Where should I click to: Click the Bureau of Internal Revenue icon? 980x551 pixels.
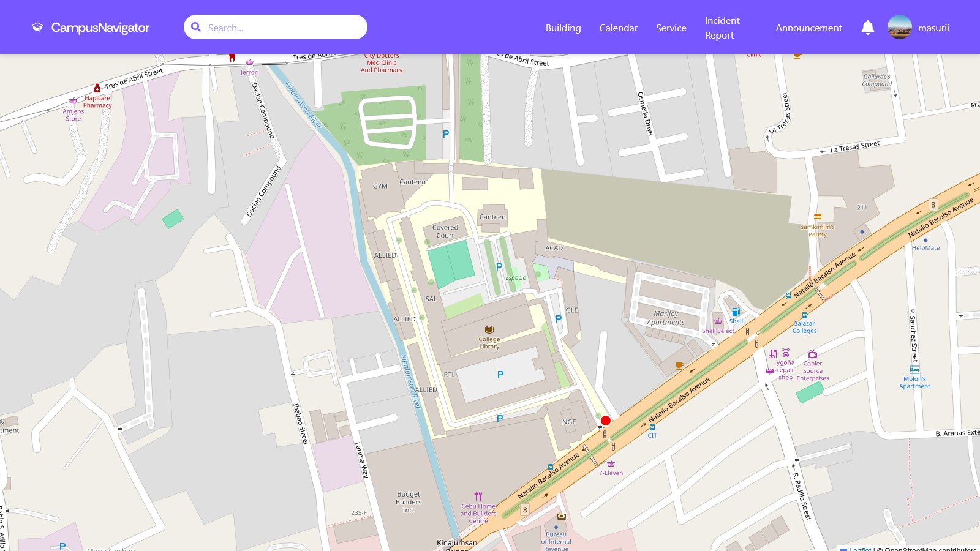(x=560, y=516)
